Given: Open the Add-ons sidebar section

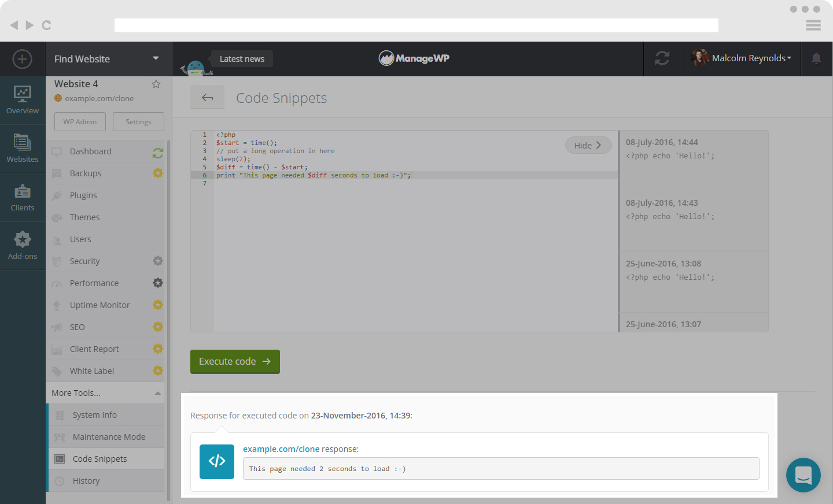Looking at the screenshot, I should point(23,246).
